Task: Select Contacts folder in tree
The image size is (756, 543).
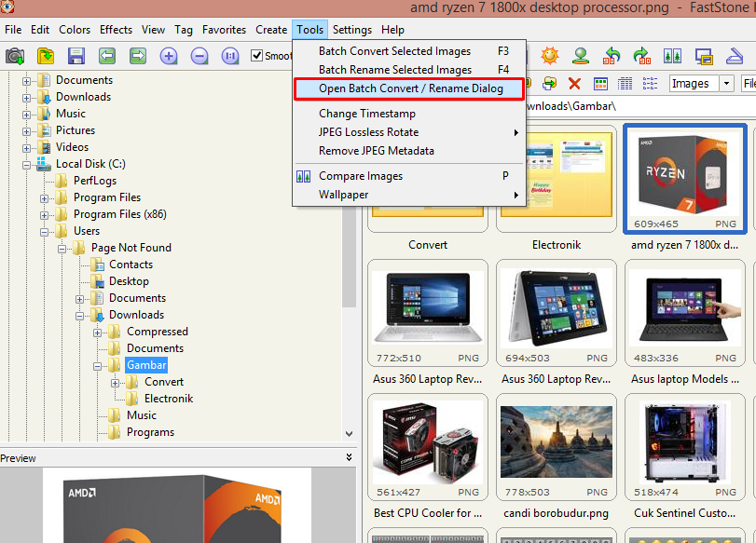Action: [x=131, y=265]
